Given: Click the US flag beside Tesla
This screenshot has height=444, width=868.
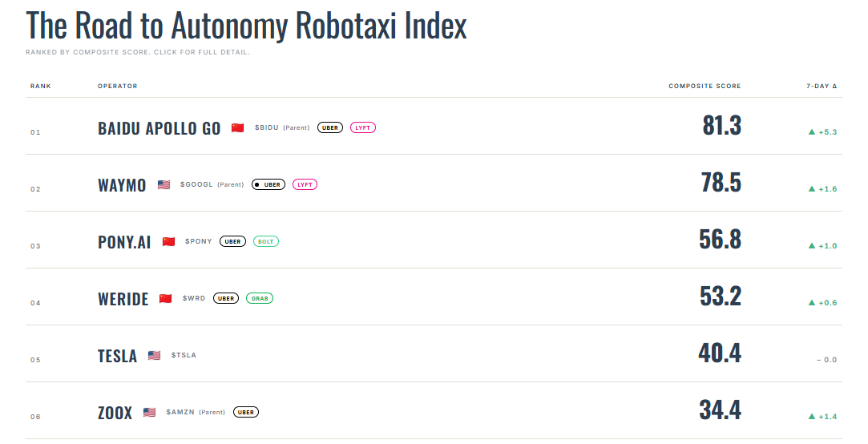Looking at the screenshot, I should tap(155, 355).
